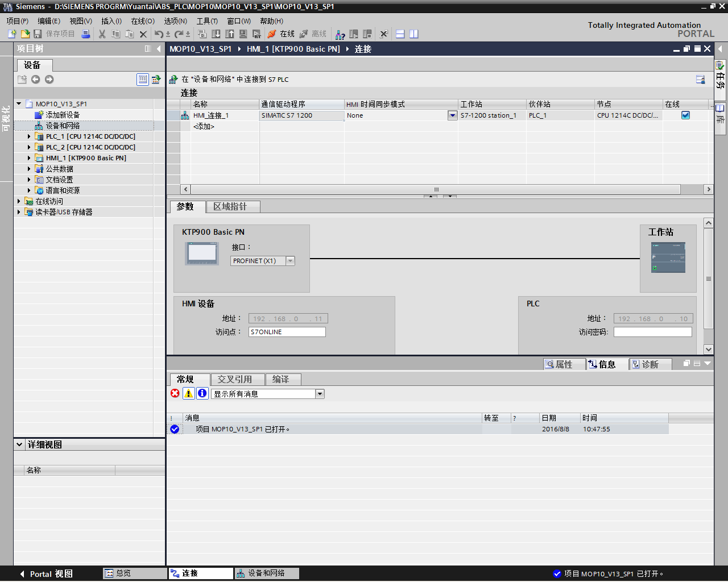This screenshot has height=582, width=728.
Task: Open the PROFINET (X1) interface dropdown
Action: pos(290,261)
